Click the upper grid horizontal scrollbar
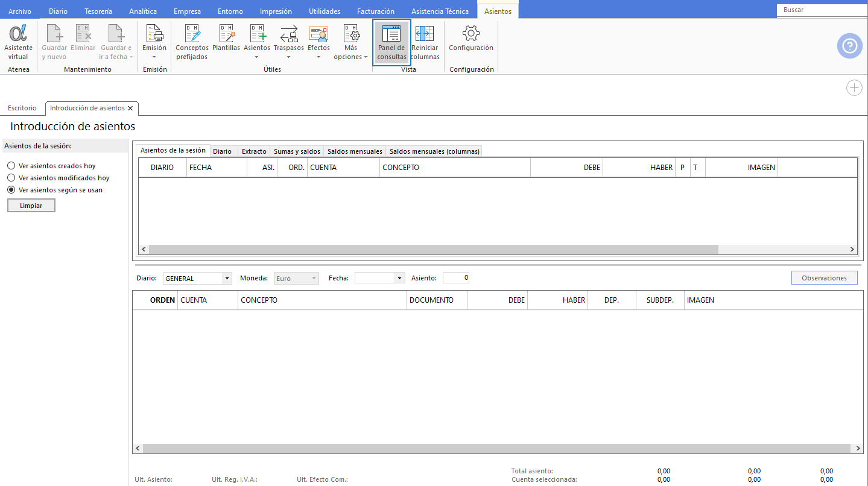The height and width of the screenshot is (486, 868). tap(434, 249)
